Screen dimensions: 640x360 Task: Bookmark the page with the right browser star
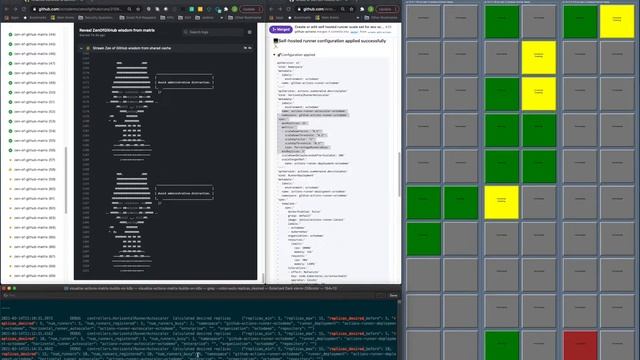351,9
